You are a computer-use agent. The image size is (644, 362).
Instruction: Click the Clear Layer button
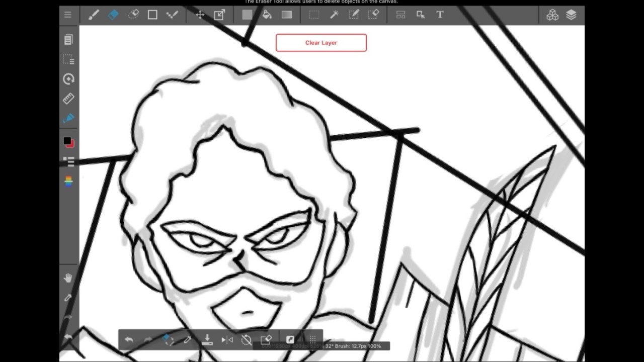(321, 43)
